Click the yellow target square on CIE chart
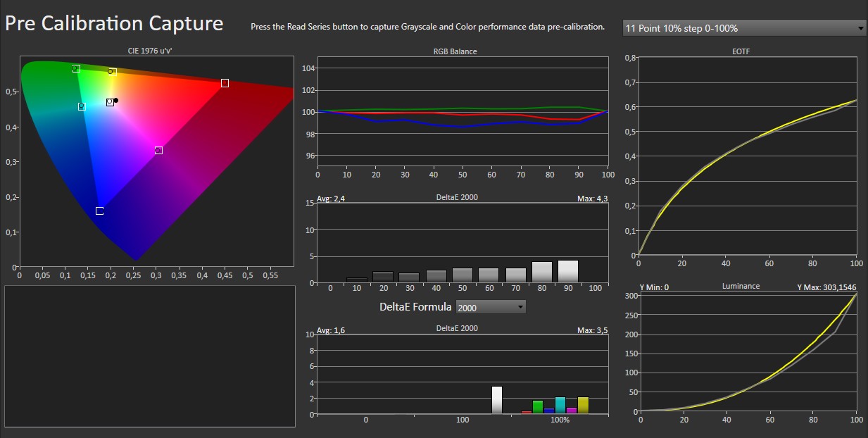868x438 pixels. [x=112, y=72]
